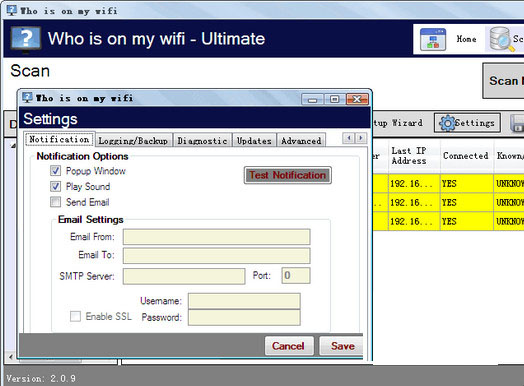Enable the Send Email checkbox
The width and height of the screenshot is (524, 386).
[55, 202]
